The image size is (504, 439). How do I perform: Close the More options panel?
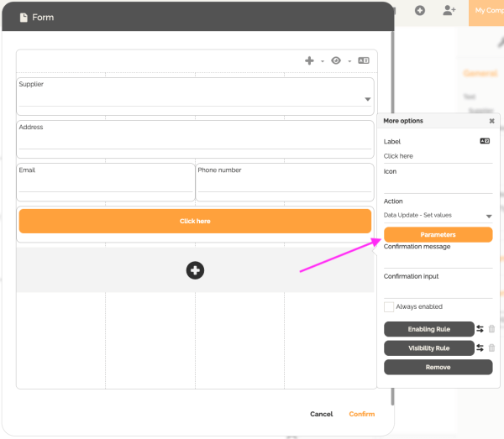pyautogui.click(x=491, y=121)
